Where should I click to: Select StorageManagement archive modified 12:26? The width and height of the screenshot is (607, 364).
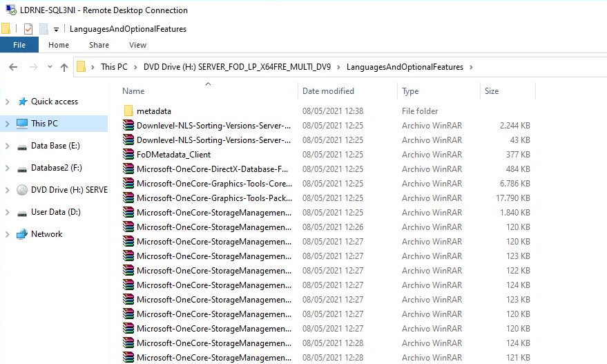pos(213,227)
